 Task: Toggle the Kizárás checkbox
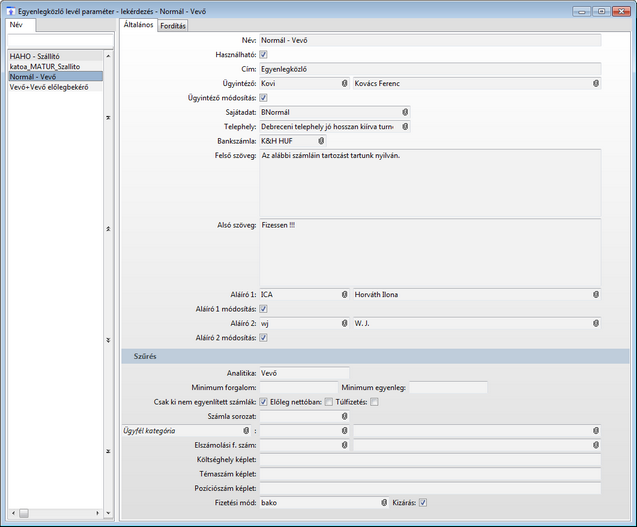tap(423, 503)
